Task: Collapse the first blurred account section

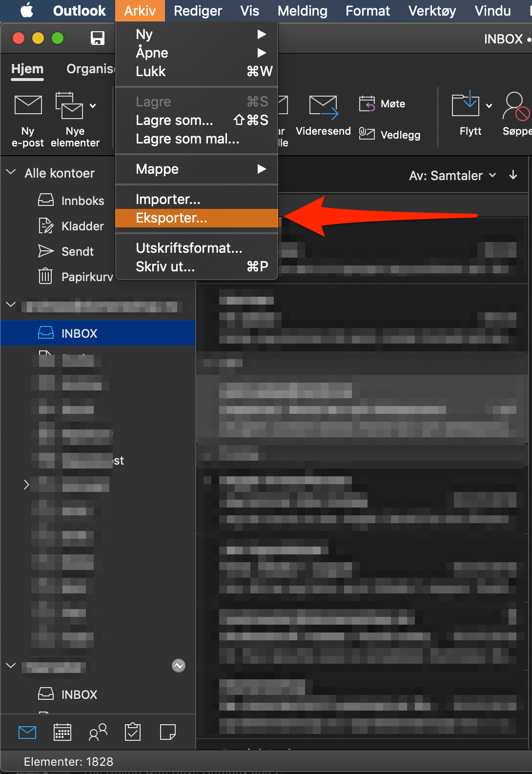Action: [x=11, y=305]
